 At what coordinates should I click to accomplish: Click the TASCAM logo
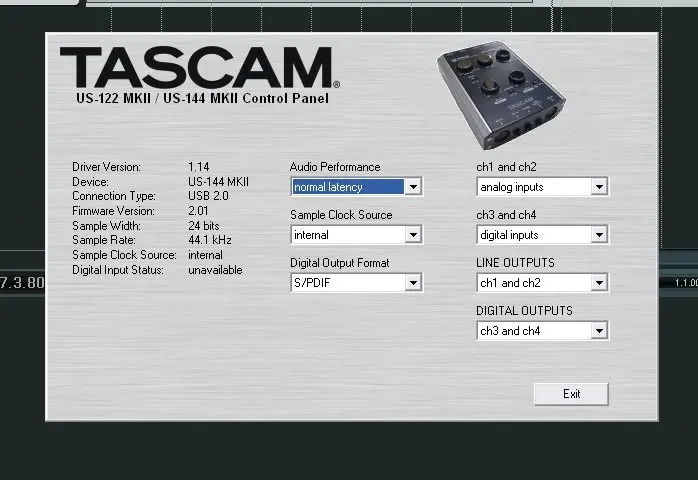[199, 68]
